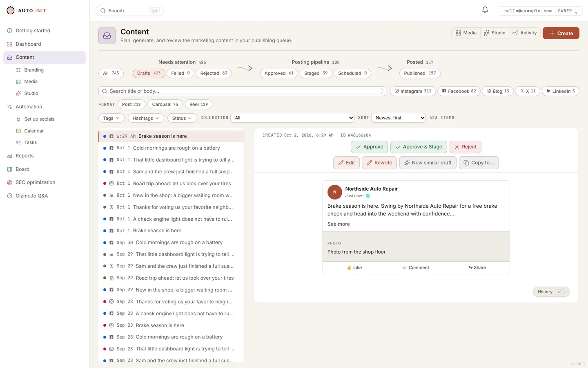
Task: Toggle the Post format filter
Action: point(131,104)
